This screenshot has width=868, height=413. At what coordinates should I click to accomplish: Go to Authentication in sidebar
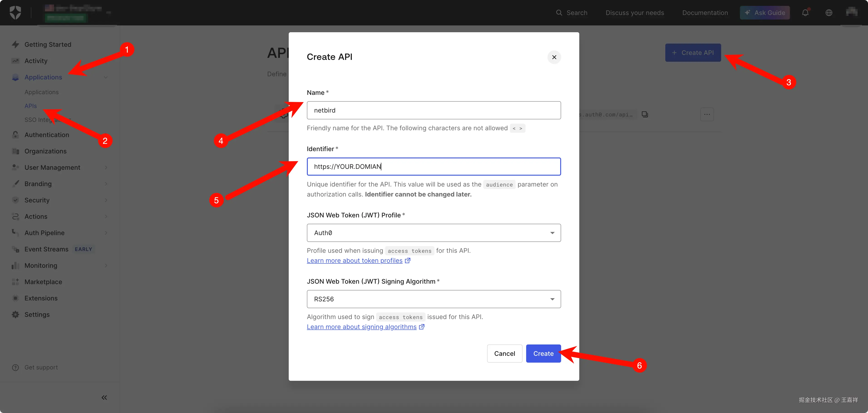[x=47, y=135]
